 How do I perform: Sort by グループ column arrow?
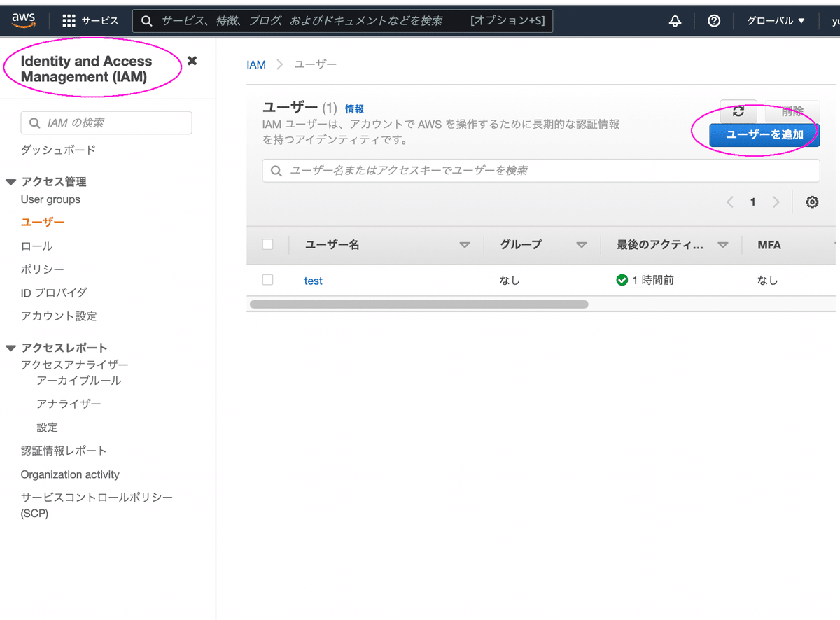pyautogui.click(x=581, y=245)
